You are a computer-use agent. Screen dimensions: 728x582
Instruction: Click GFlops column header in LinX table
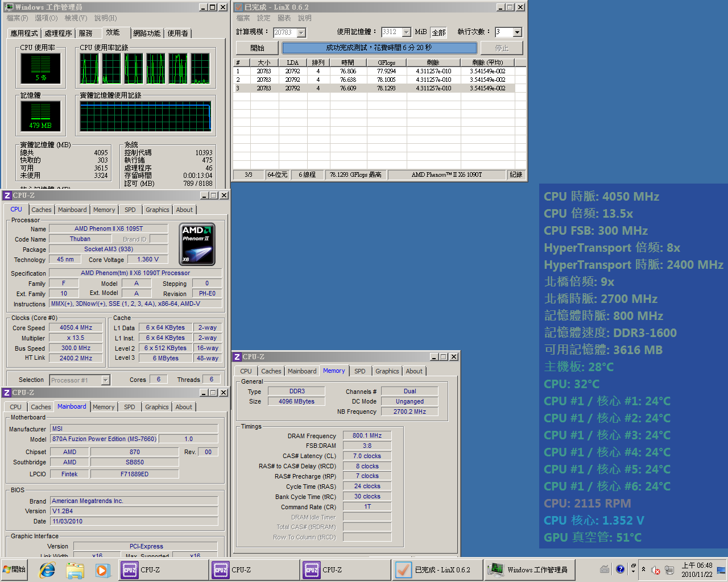point(386,63)
